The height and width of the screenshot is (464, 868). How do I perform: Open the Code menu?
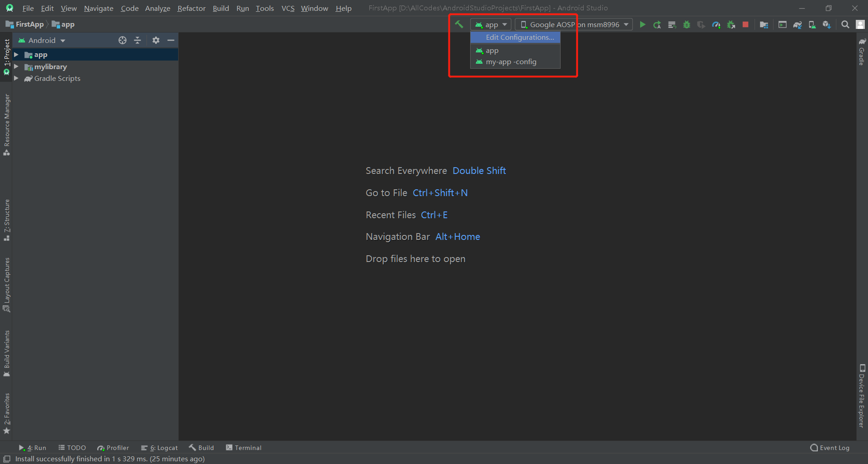(129, 8)
